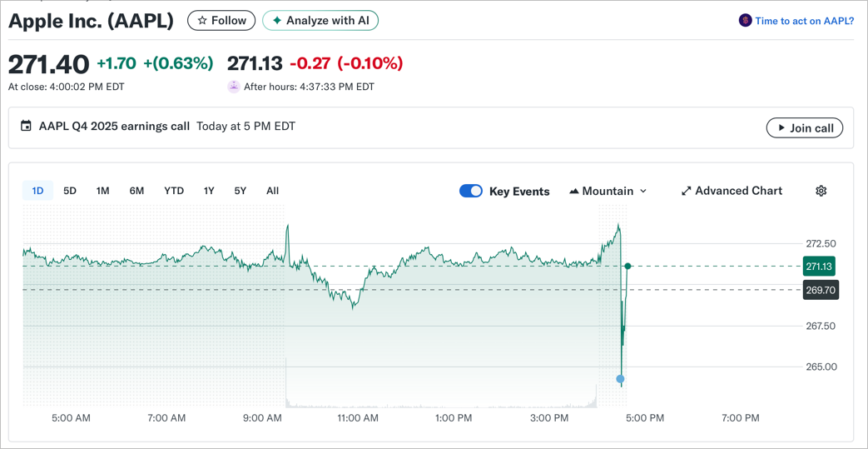Click the star icon in Follow button
The width and height of the screenshot is (868, 449).
(202, 21)
